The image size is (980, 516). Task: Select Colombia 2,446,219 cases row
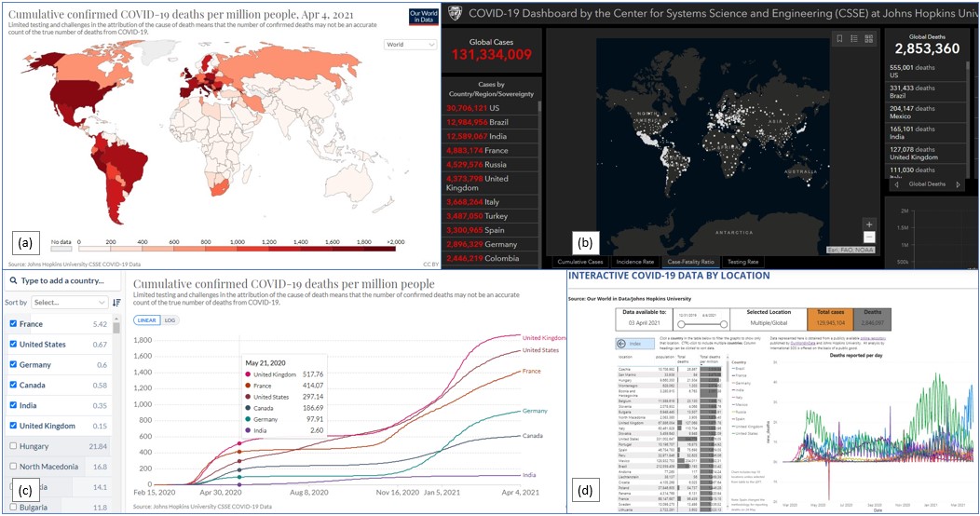[491, 258]
